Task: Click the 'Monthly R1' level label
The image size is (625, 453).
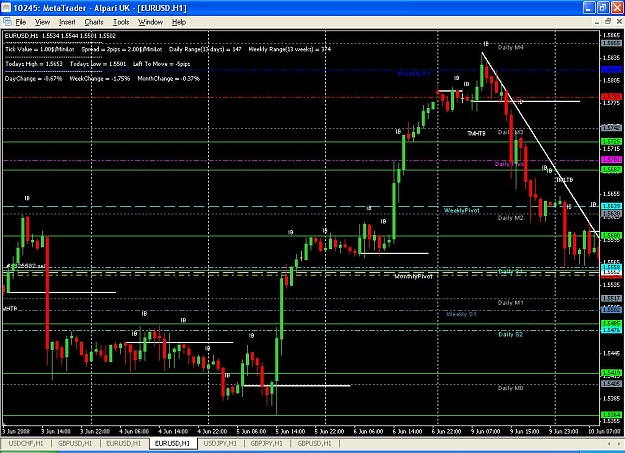Action: 414,73
